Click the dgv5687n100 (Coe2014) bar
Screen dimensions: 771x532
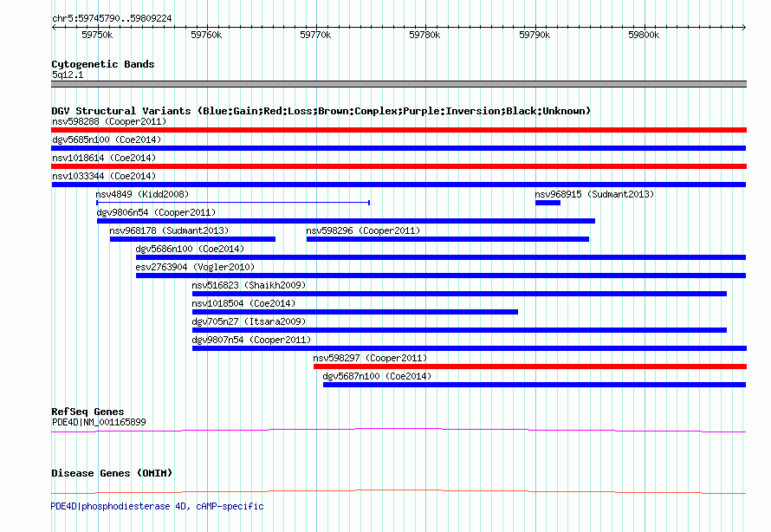(535, 385)
